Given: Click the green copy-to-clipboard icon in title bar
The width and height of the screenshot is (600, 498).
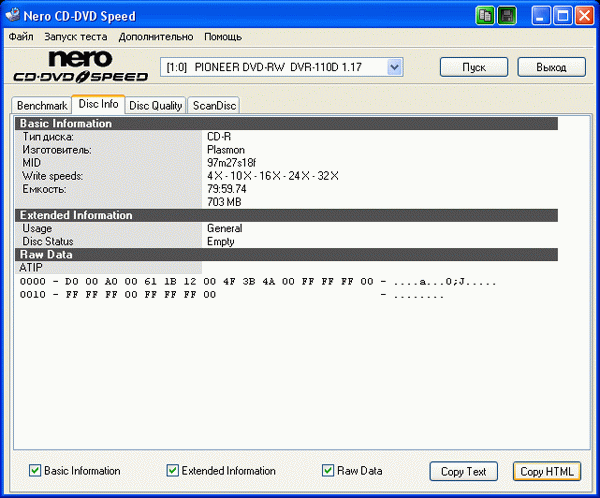Looking at the screenshot, I should coord(485,16).
